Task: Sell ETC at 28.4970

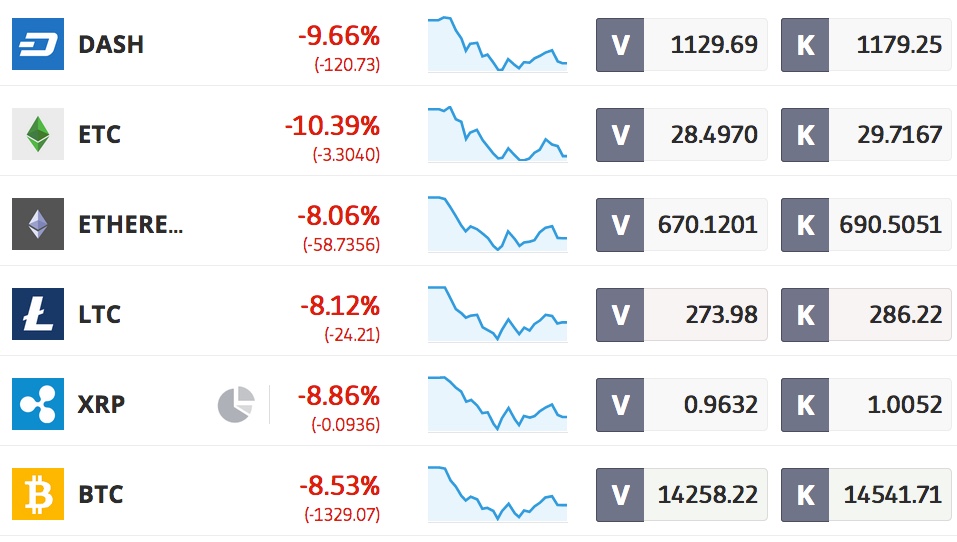Action: click(681, 134)
